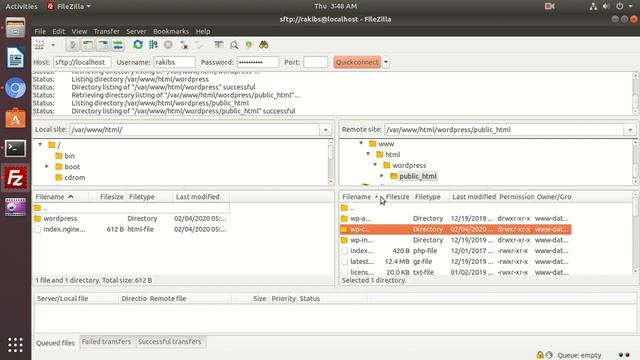Image resolution: width=640 pixels, height=360 pixels.
Task: Click the Host input field
Action: 82,62
